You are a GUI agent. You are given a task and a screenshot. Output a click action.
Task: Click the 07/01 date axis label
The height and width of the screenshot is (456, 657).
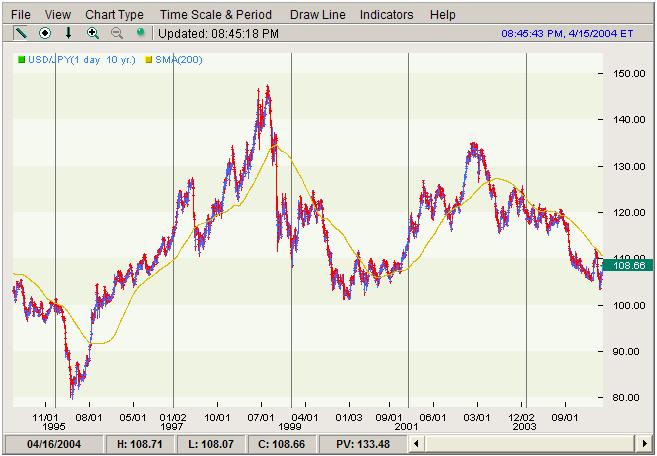(261, 417)
